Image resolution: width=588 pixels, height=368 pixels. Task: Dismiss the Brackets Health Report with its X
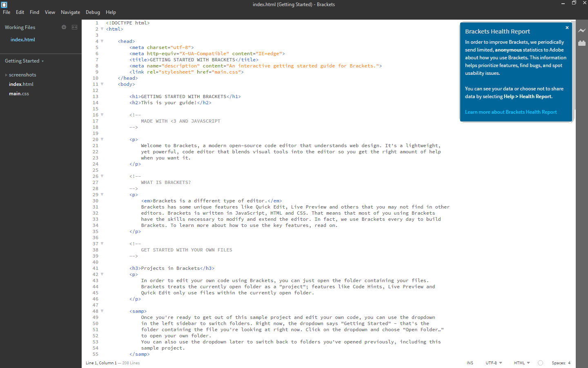tap(567, 27)
